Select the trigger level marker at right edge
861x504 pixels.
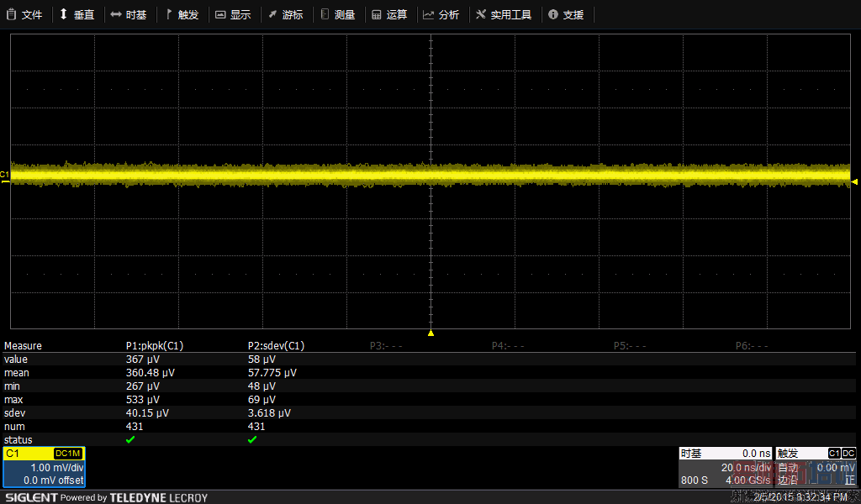pos(854,181)
